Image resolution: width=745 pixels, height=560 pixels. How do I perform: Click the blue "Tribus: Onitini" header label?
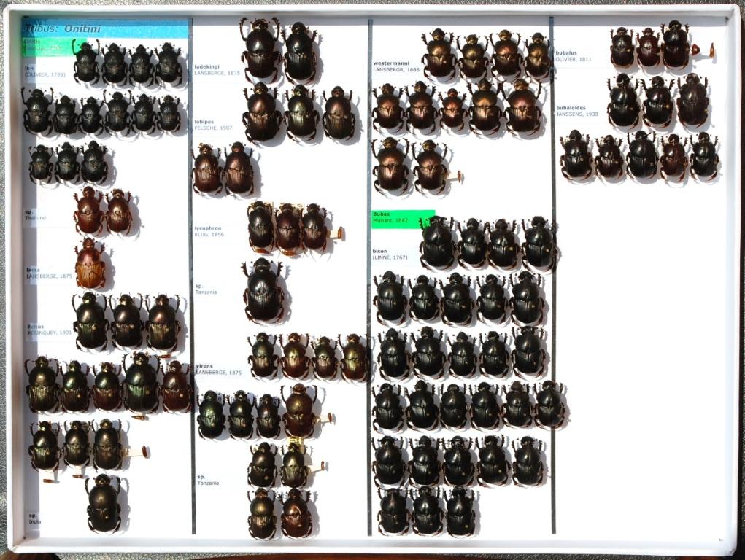pyautogui.click(x=105, y=28)
